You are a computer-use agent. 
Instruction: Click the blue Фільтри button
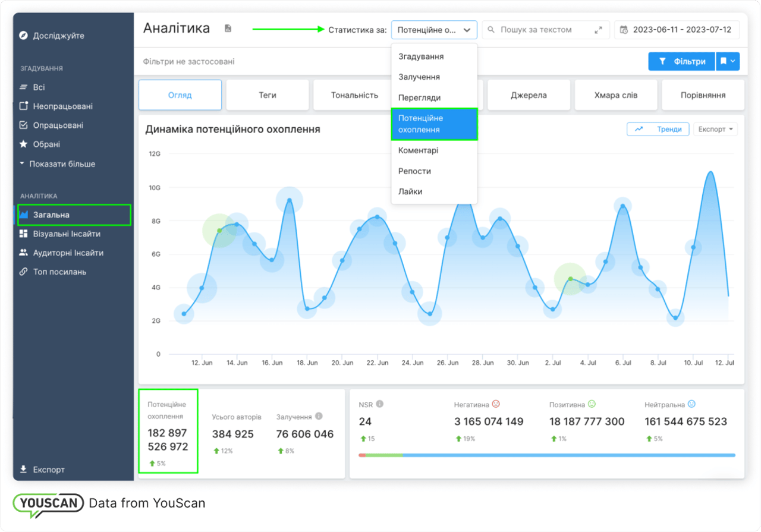(x=681, y=61)
